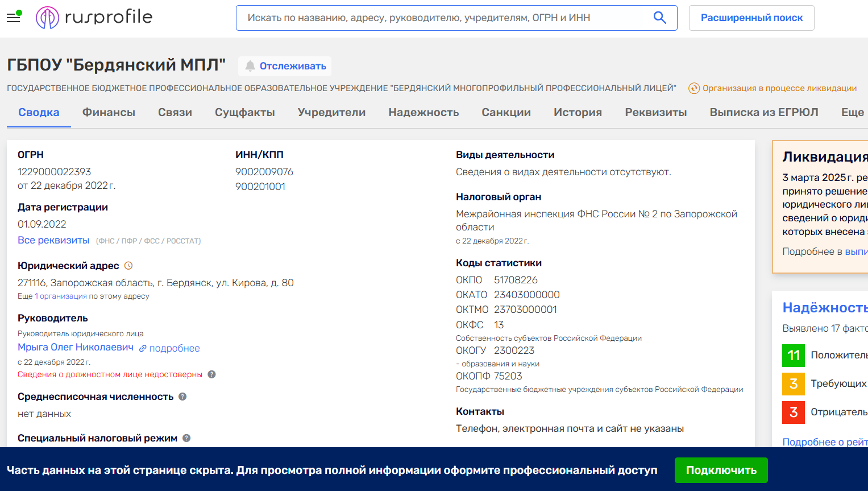This screenshot has width=868, height=491.
Task: Open the Учредители tab
Action: [331, 113]
